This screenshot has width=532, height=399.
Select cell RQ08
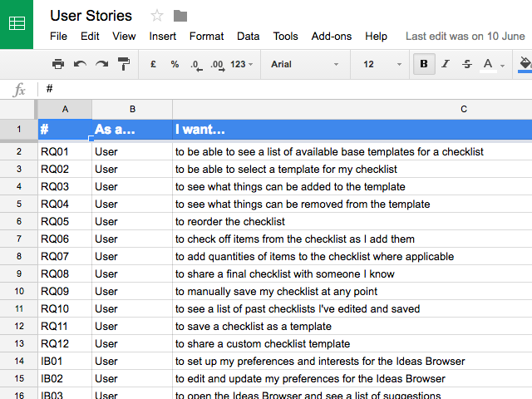point(65,273)
